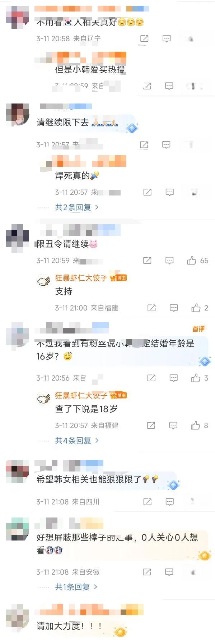Expand '共2条回复' replies

pyautogui.click(x=76, y=207)
